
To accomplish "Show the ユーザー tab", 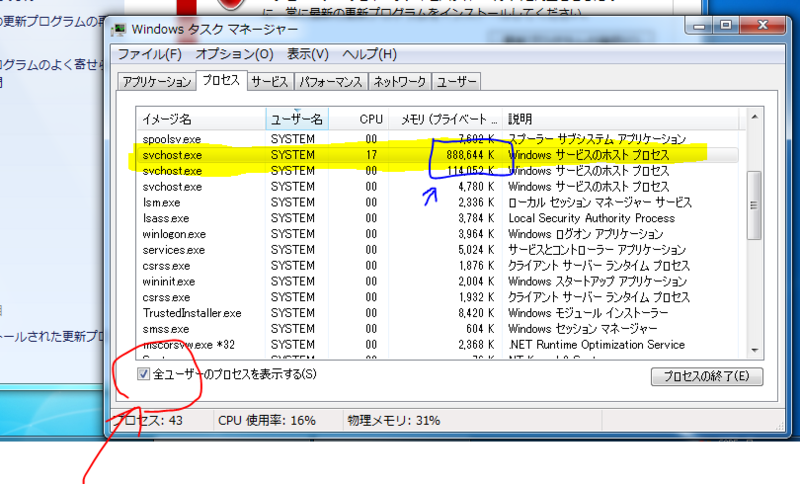I will (456, 82).
